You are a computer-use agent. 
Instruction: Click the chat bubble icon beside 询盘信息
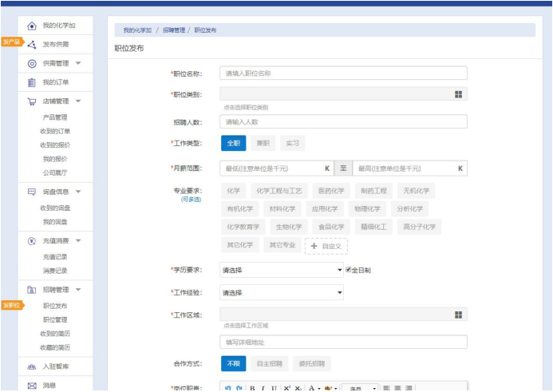[32, 192]
